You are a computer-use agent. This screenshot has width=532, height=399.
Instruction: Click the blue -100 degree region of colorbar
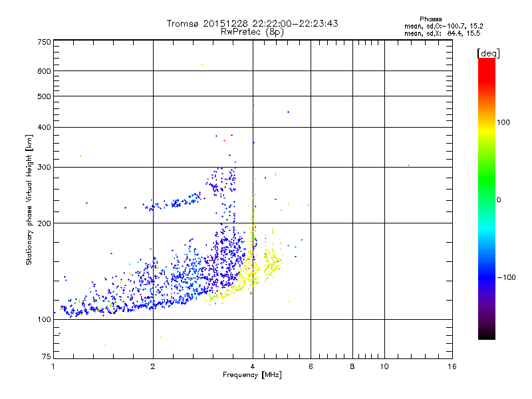[487, 277]
